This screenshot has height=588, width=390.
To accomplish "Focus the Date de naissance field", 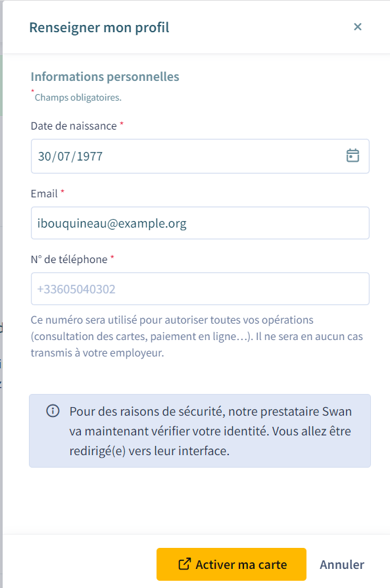I will 200,156.
